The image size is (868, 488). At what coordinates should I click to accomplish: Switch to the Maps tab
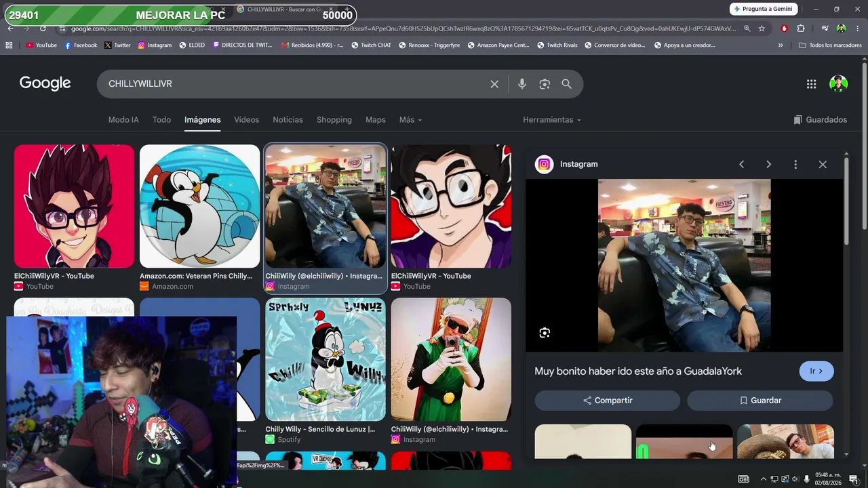[x=376, y=120]
